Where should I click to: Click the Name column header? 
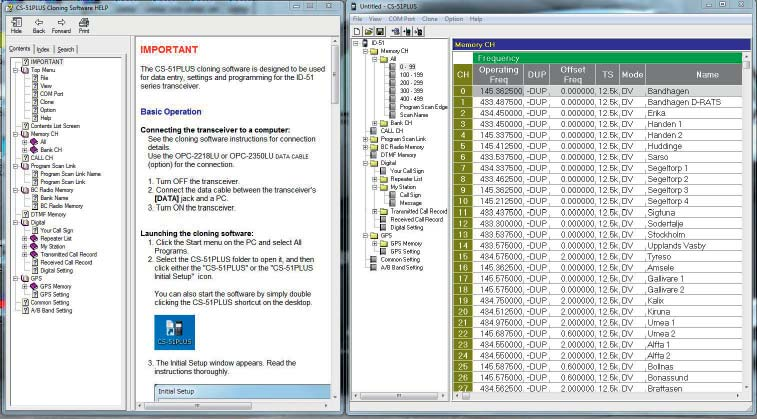694,74
